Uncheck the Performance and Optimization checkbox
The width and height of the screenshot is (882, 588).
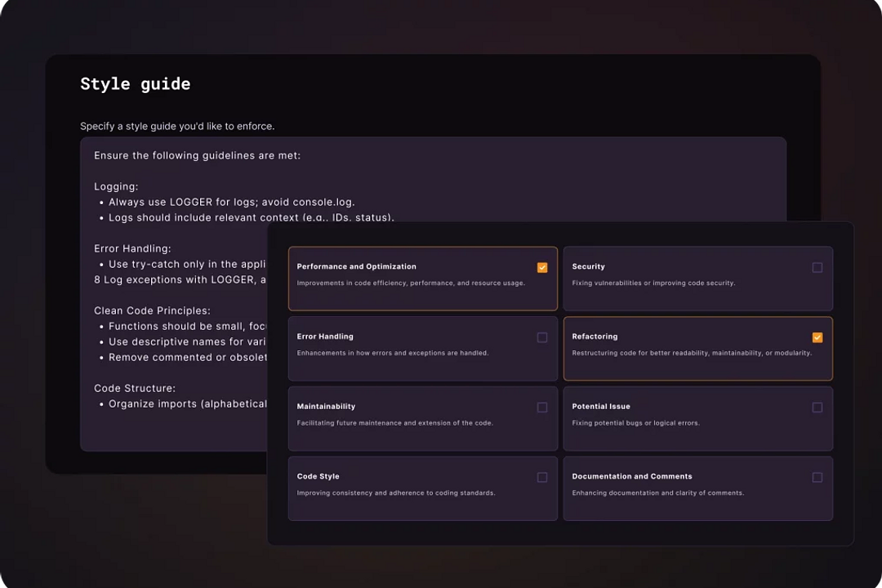coord(542,268)
